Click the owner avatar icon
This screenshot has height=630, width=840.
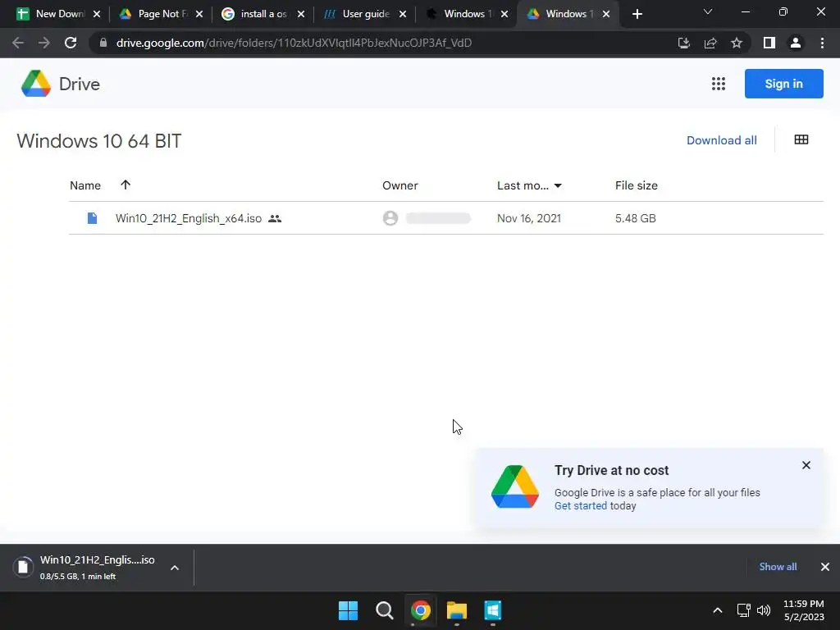pyautogui.click(x=390, y=218)
